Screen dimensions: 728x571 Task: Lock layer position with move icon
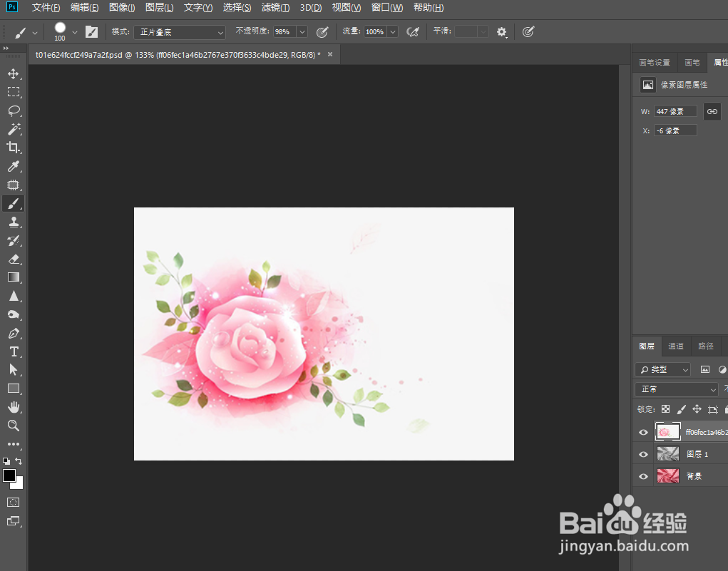click(697, 409)
